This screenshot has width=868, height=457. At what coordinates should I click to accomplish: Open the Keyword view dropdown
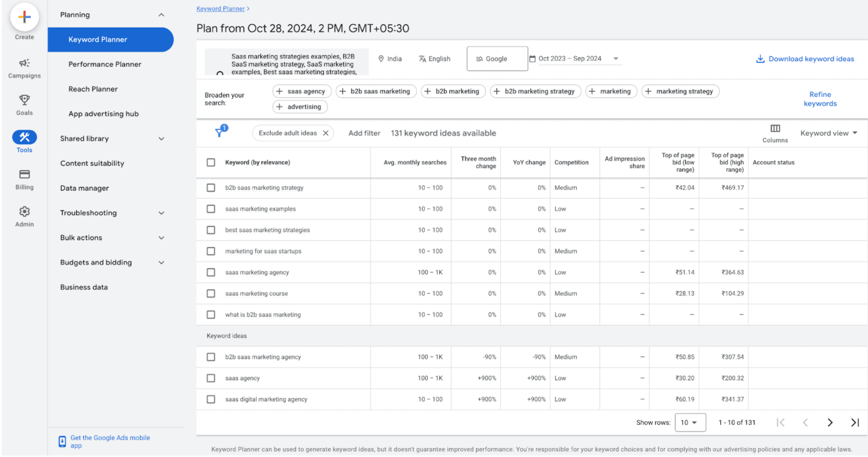point(829,133)
